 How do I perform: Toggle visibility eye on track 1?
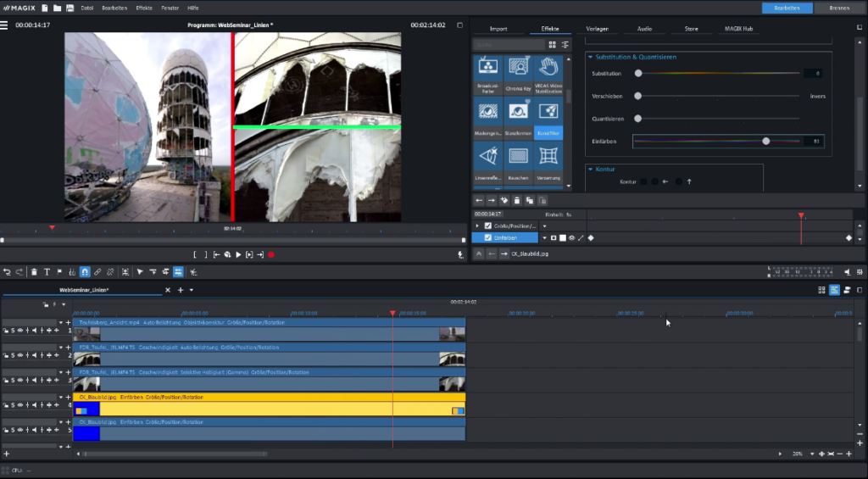(20, 331)
